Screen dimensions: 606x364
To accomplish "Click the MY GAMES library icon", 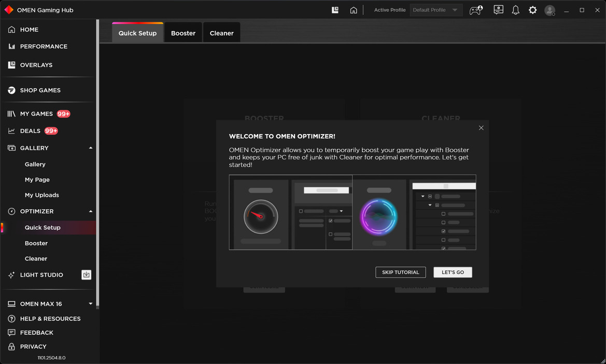I will click(11, 114).
